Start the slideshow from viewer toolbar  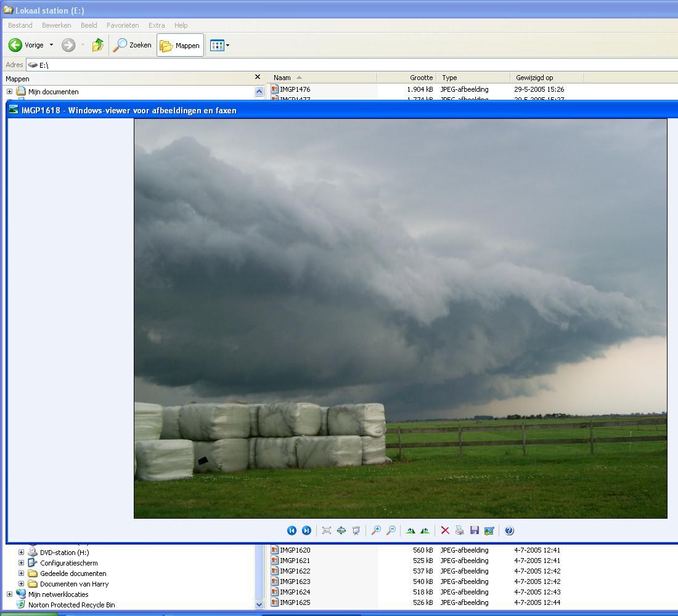[356, 530]
